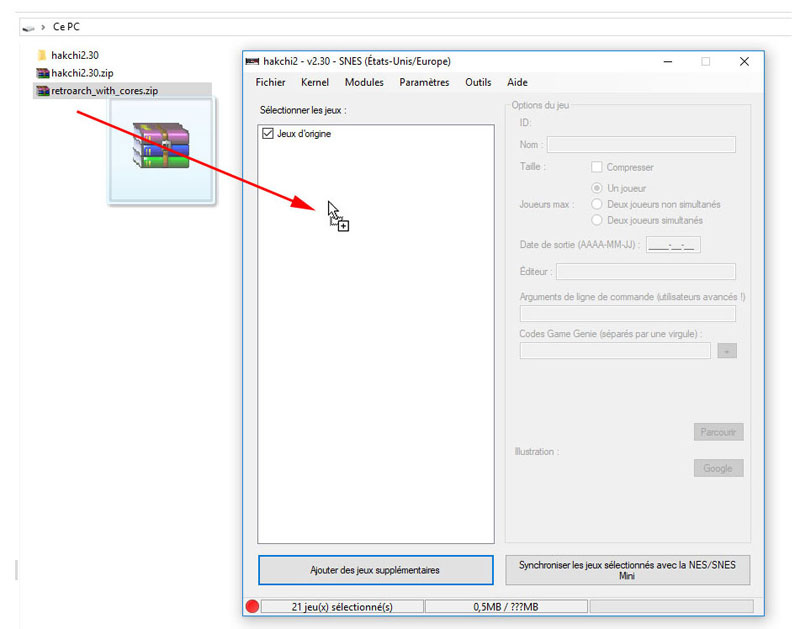Click the hakchi2 title bar app icon
The width and height of the screenshot is (800, 629).
(x=254, y=62)
